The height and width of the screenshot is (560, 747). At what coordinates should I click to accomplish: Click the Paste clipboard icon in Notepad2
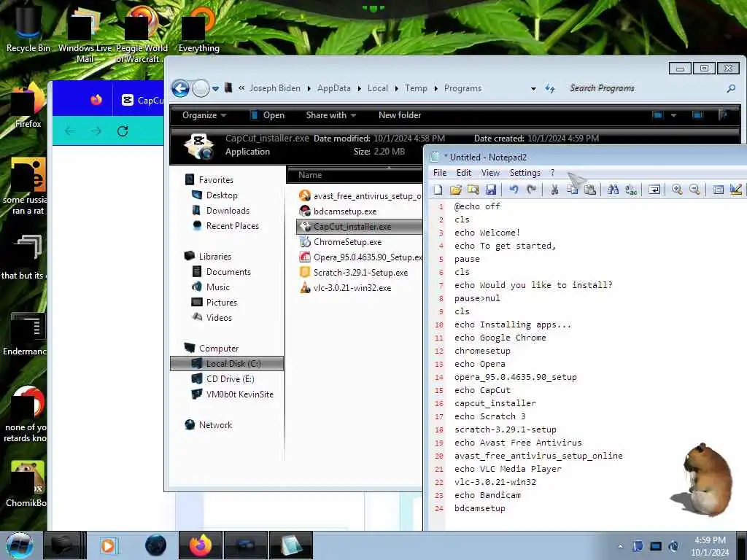(x=589, y=190)
